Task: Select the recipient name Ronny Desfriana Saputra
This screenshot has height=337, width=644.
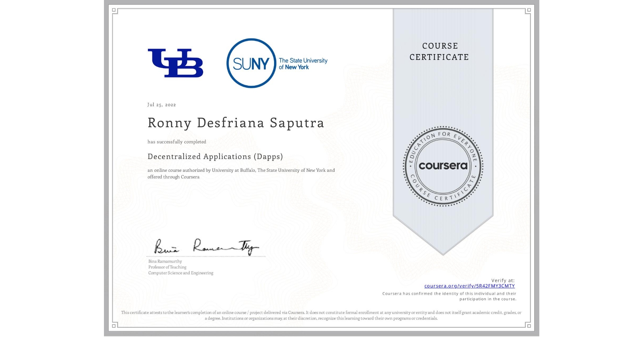Action: coord(236,123)
